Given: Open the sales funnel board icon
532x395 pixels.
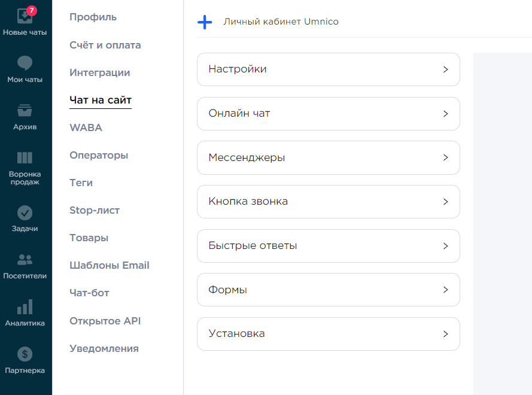Looking at the screenshot, I should tap(25, 158).
